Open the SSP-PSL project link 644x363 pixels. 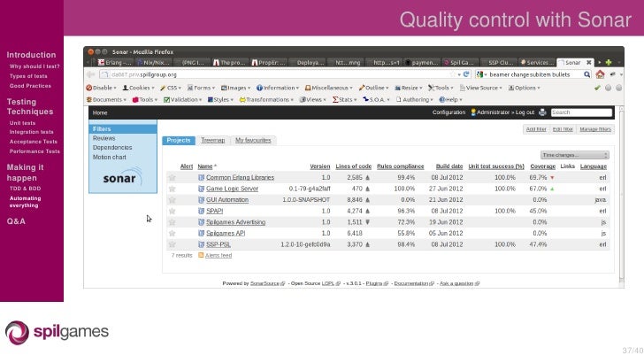click(218, 244)
